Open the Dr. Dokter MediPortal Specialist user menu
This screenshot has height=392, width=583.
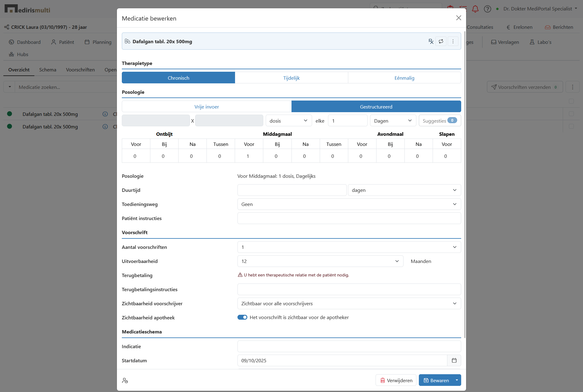[540, 9]
